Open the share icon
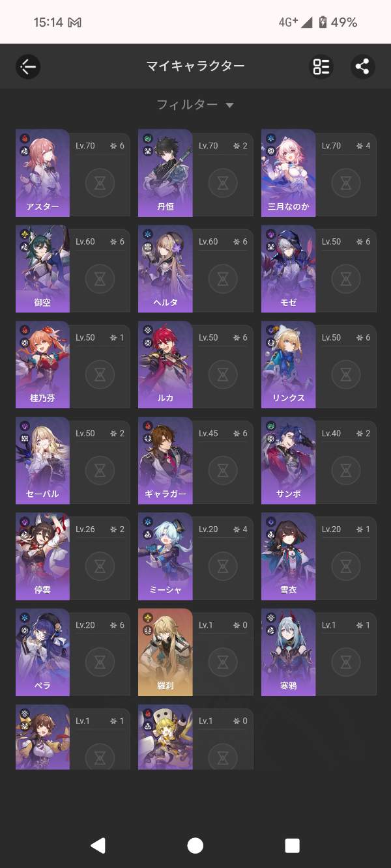This screenshot has width=391, height=868. (362, 66)
